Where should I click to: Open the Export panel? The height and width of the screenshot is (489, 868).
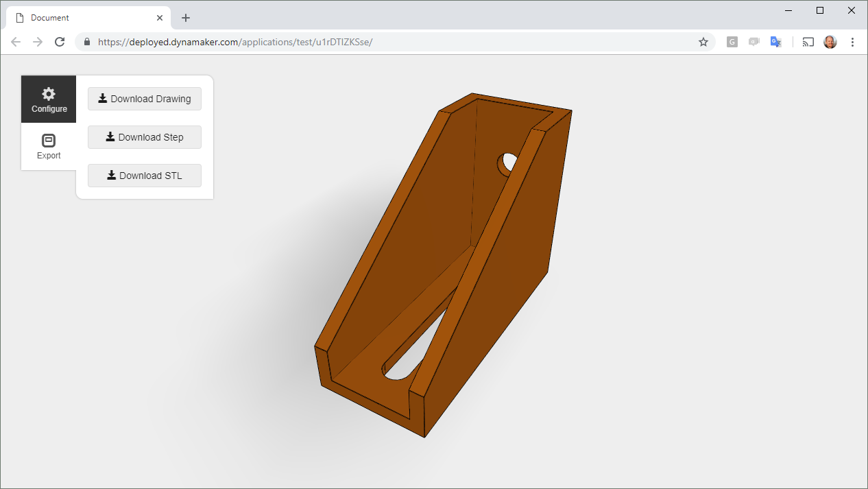click(x=48, y=146)
